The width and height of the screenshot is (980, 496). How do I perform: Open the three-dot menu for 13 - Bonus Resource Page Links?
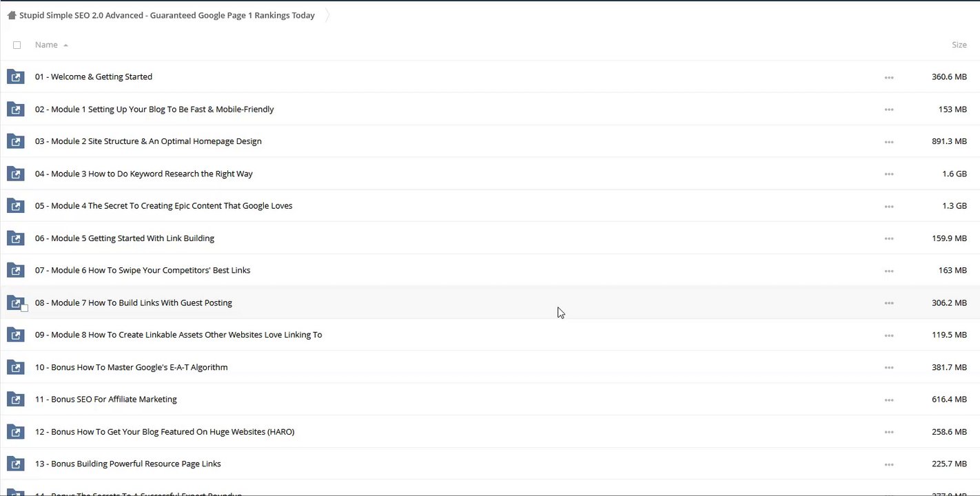click(888, 464)
